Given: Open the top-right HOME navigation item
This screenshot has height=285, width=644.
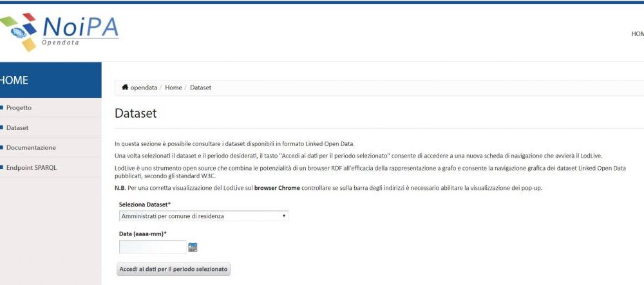Looking at the screenshot, I should pos(638,34).
